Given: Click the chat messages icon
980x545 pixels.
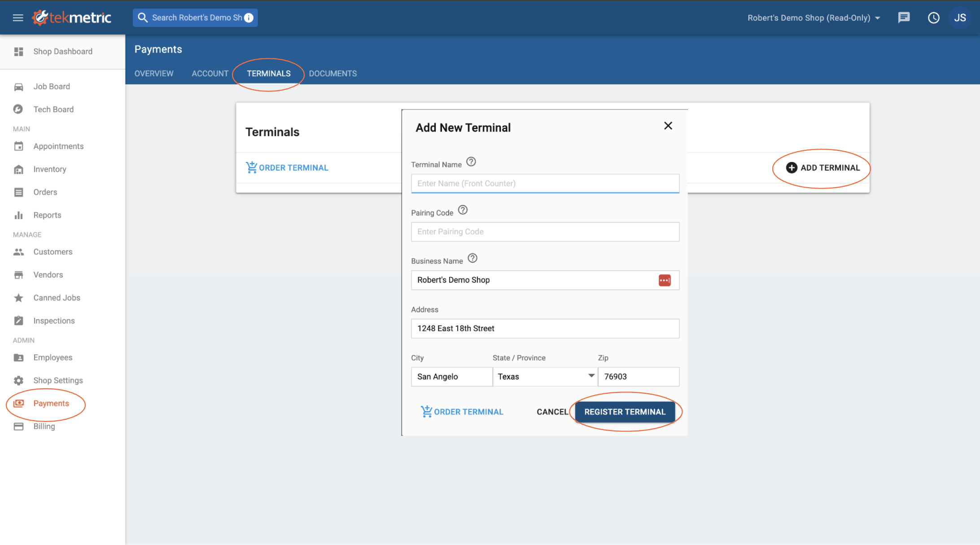Looking at the screenshot, I should pos(904,18).
